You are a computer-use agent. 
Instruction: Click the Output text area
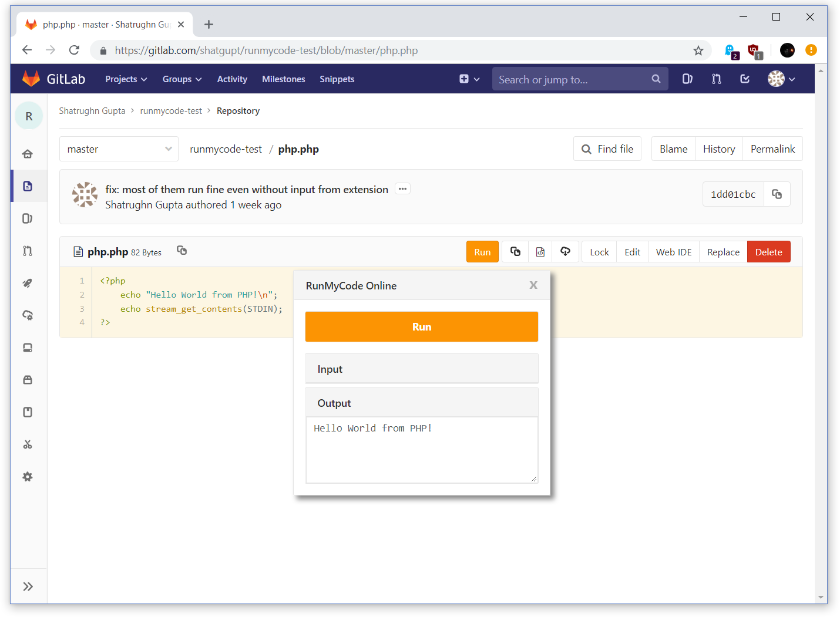coord(422,450)
